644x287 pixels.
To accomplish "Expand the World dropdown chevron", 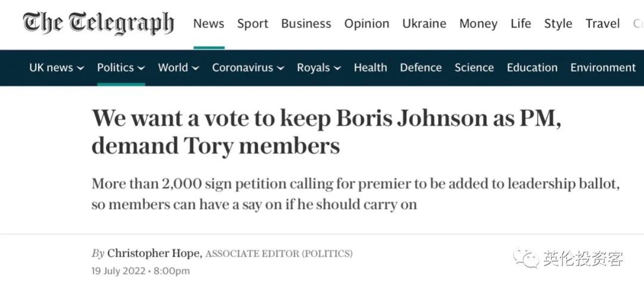I will point(196,68).
